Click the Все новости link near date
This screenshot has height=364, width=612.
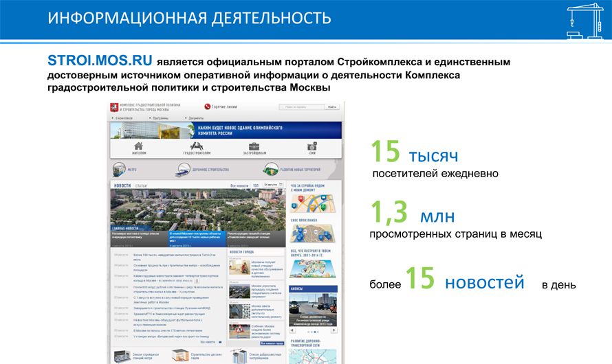239,185
